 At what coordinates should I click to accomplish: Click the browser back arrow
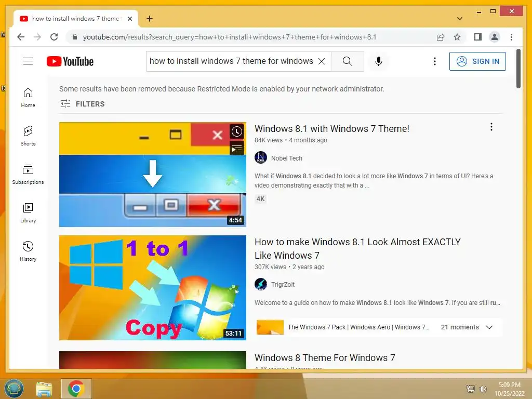coord(21,37)
